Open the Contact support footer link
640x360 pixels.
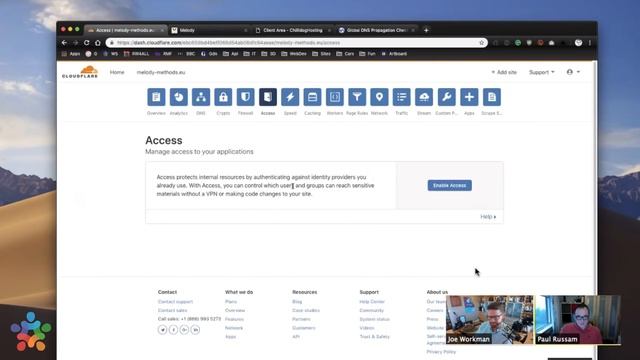[x=175, y=302]
